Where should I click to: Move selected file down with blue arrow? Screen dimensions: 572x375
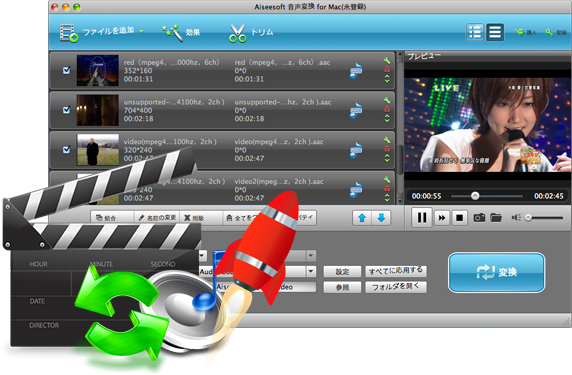[x=381, y=218]
